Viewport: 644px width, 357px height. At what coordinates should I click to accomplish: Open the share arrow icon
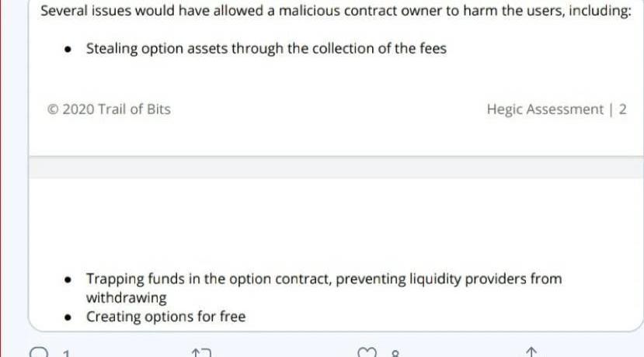coord(531,352)
